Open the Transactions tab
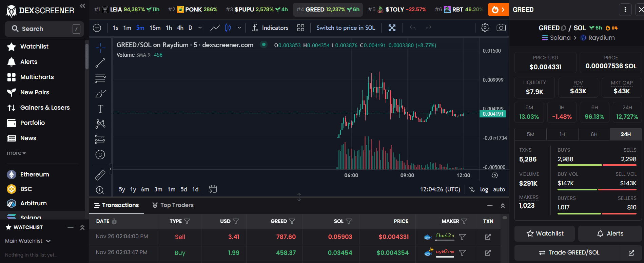 click(x=116, y=205)
